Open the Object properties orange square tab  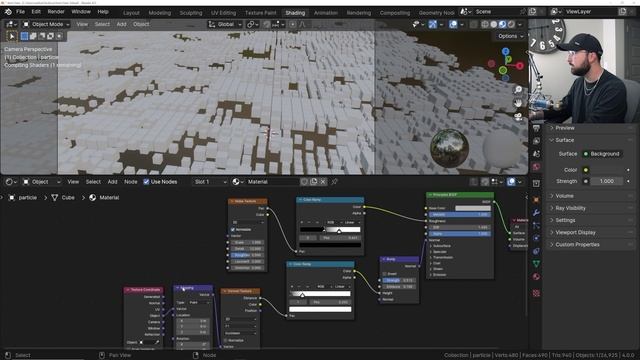[x=536, y=200]
